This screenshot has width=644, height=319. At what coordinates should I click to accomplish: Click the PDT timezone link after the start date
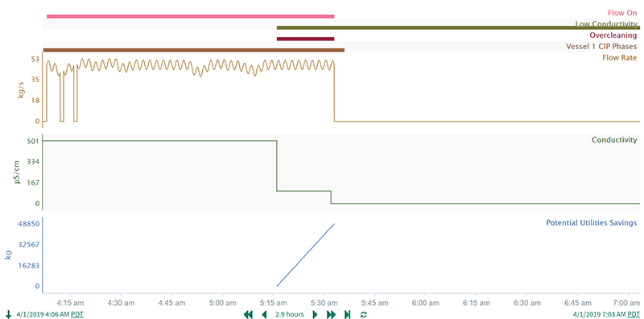click(76, 314)
